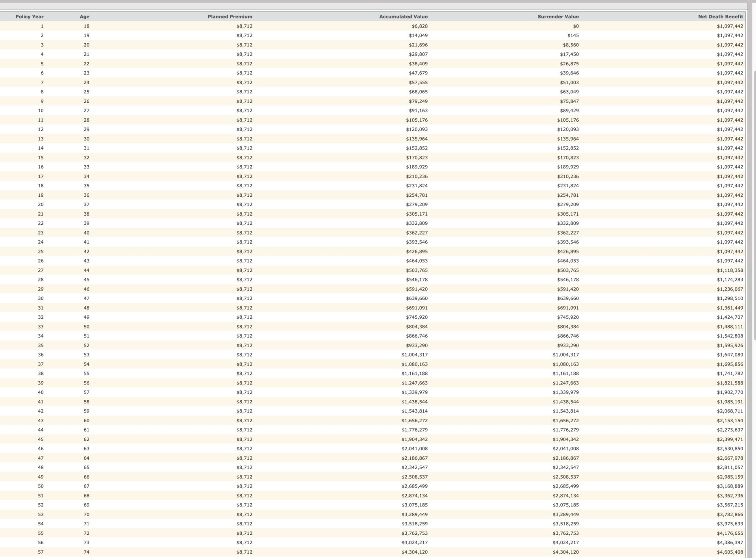Click net death benefit $2,667,978
This screenshot has width=756, height=558.
click(730, 458)
